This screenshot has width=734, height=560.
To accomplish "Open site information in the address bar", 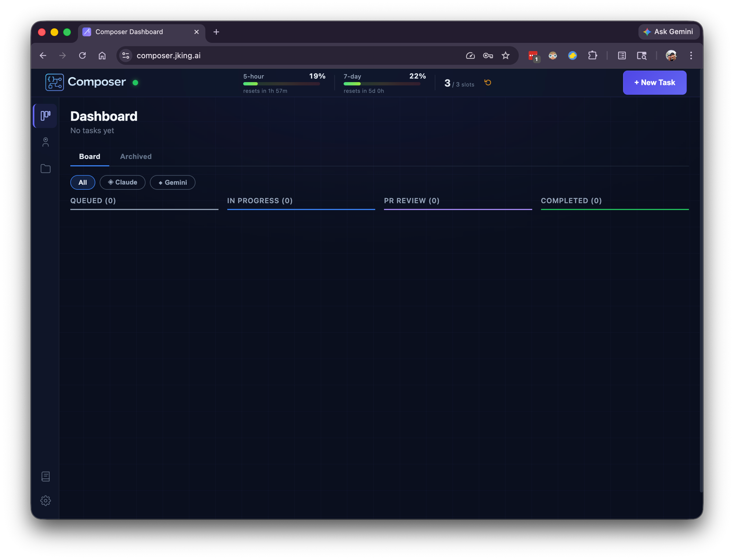I will pyautogui.click(x=125, y=55).
